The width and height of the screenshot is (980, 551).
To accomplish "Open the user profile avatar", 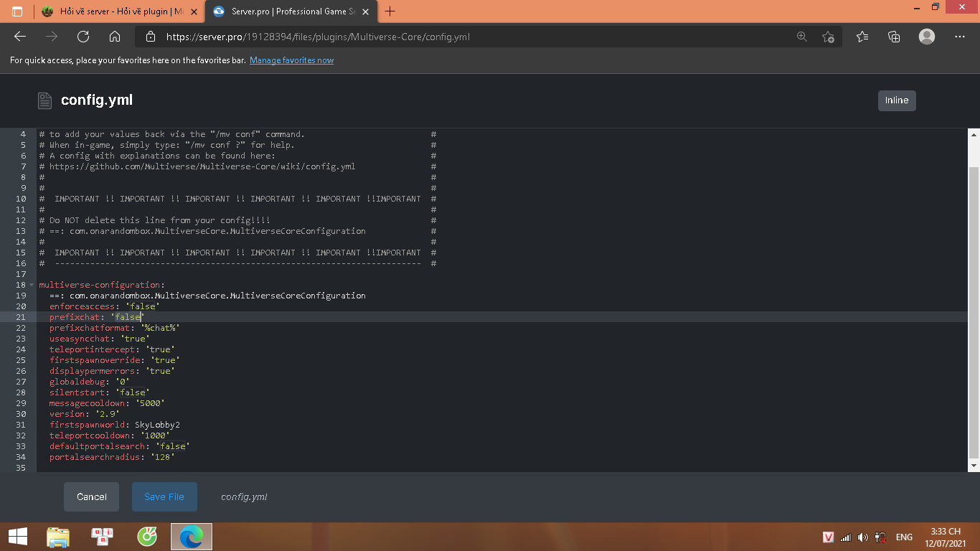I will 927,37.
